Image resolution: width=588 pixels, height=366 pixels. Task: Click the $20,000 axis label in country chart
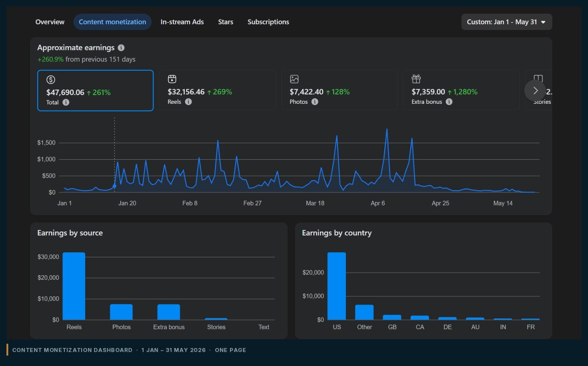pyautogui.click(x=313, y=273)
